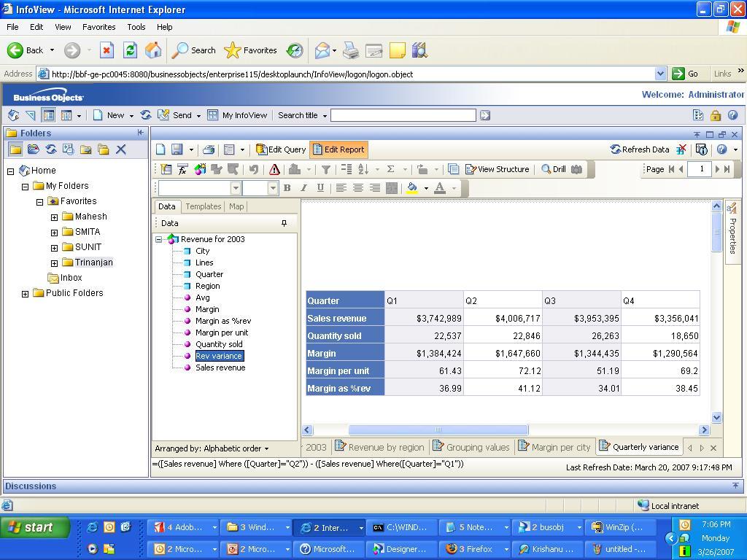This screenshot has width=747, height=560.
Task: Expand the Mahesh folder
Action: point(53,216)
